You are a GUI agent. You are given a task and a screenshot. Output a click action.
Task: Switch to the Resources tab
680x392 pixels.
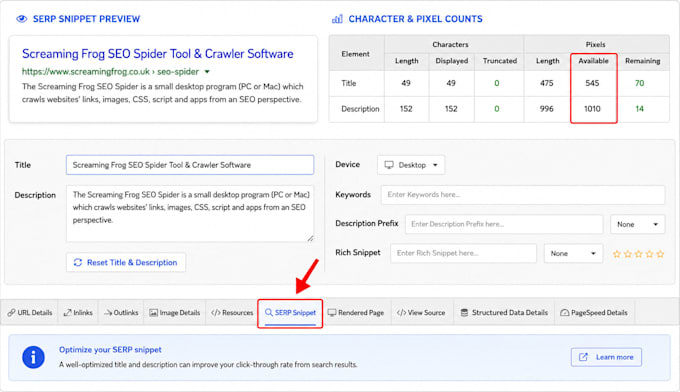point(232,313)
